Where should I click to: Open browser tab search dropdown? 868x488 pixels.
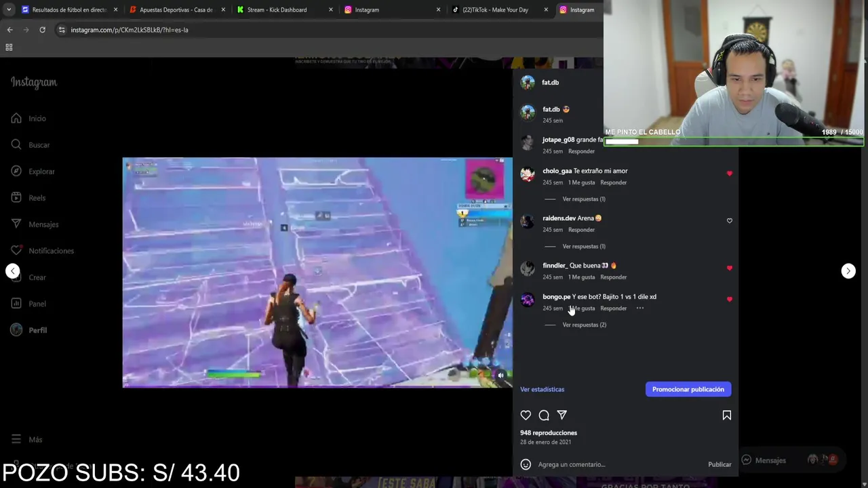[x=8, y=9]
